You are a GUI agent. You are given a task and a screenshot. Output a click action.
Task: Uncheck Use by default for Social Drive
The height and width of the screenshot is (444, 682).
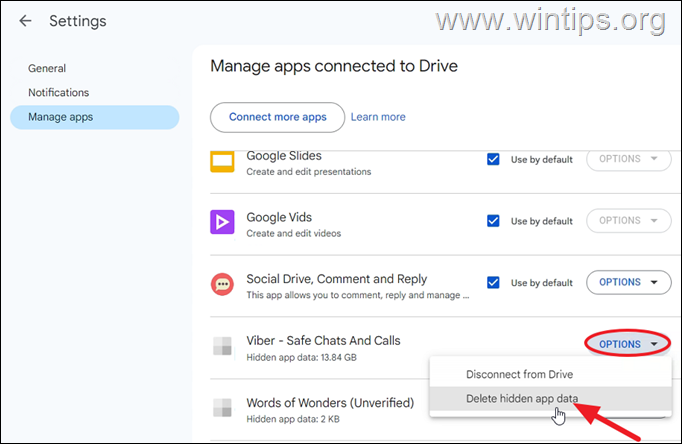tap(493, 283)
